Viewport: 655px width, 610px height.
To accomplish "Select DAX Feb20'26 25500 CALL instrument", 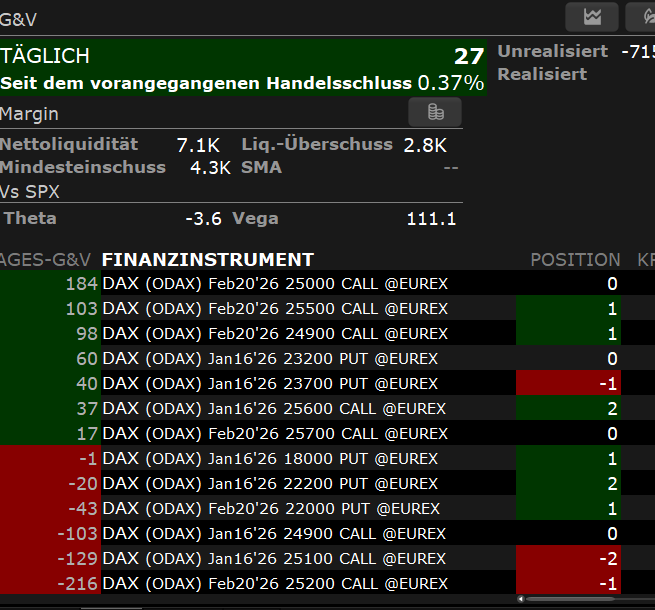I will pyautogui.click(x=275, y=309).
